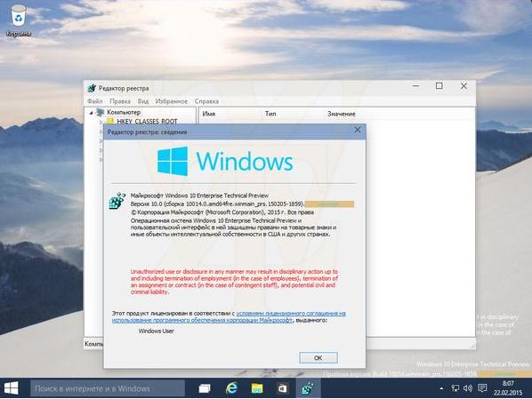Viewport: 532px width, 399px height.
Task: Click the Компьютер icon in the tree
Action: (x=101, y=112)
